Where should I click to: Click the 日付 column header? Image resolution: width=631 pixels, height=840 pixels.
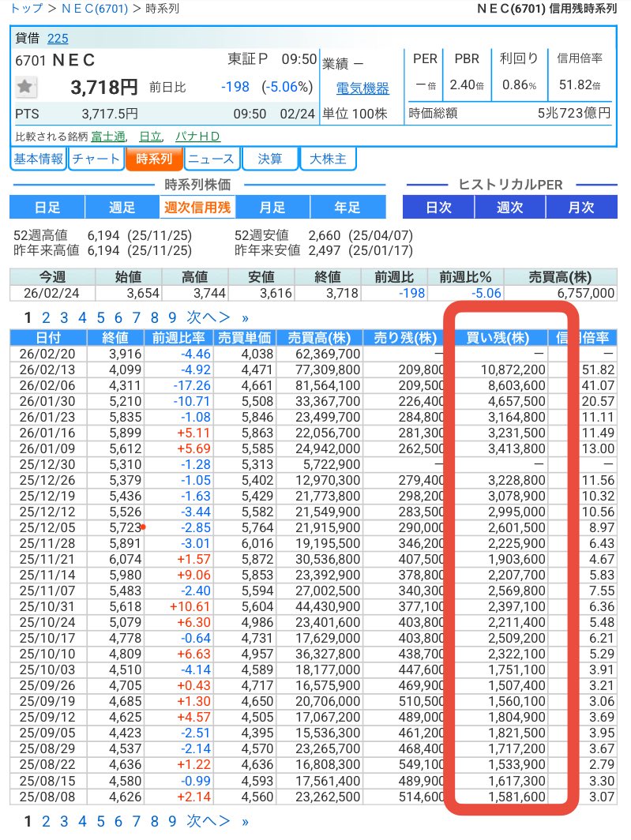pos(48,338)
